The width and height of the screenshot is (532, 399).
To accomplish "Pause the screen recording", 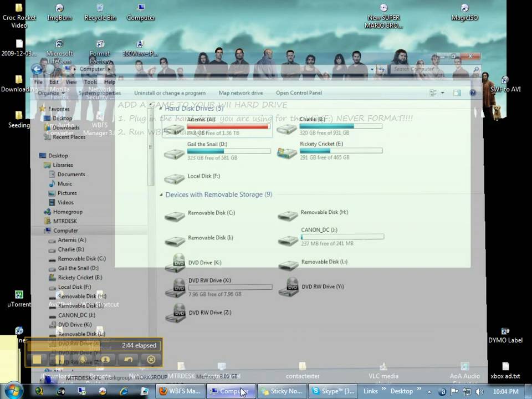I will tap(59, 359).
